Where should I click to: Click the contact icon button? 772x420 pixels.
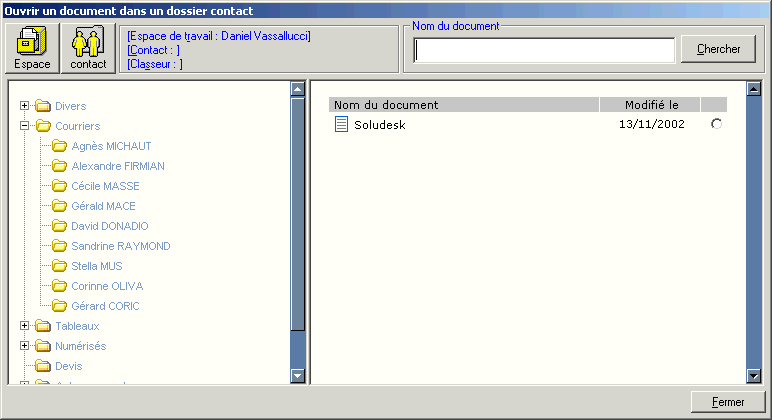pyautogui.click(x=88, y=48)
